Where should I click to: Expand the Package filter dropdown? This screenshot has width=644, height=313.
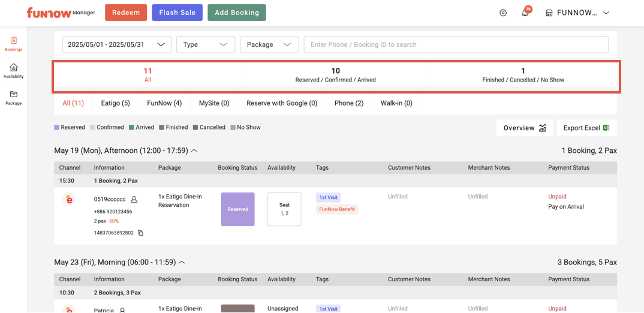(269, 44)
